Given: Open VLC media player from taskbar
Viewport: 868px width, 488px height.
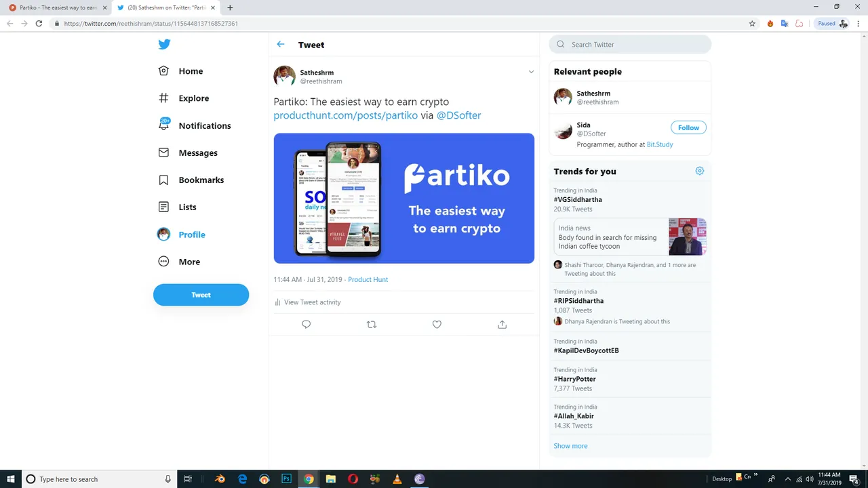Looking at the screenshot, I should point(397,479).
